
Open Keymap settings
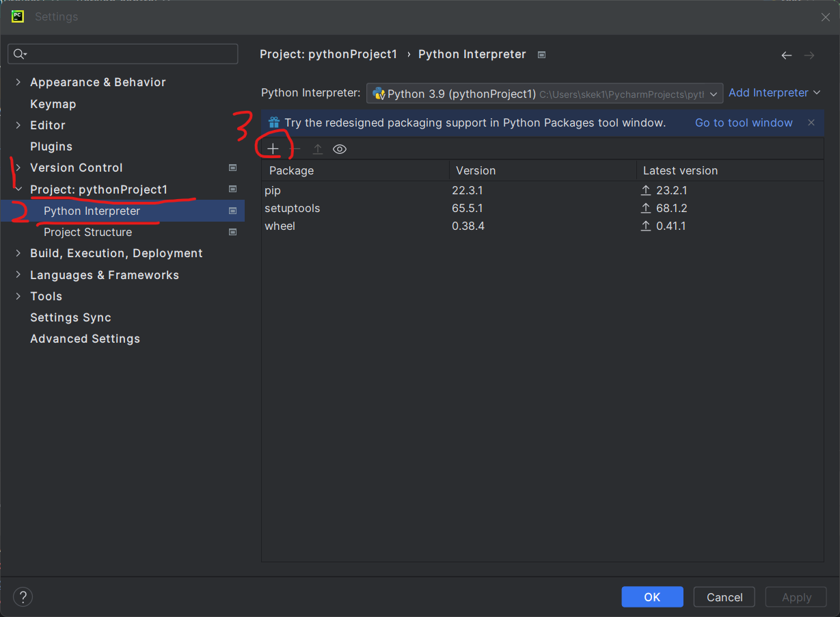53,104
